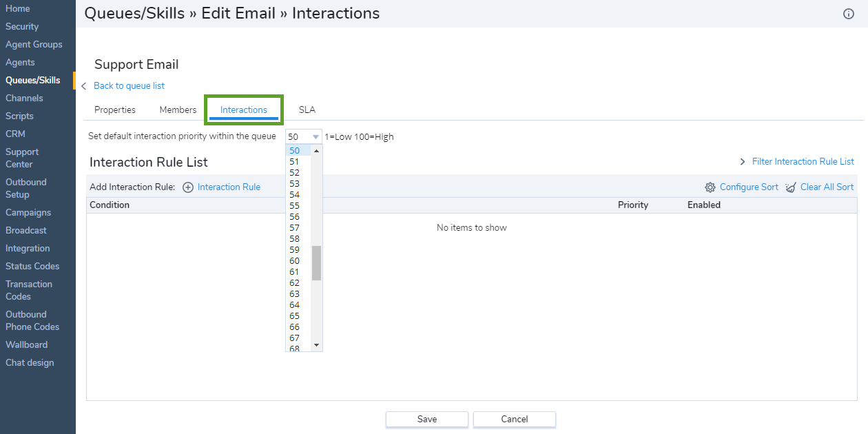Open Transaction Codes in the sidebar
The height and width of the screenshot is (434, 868).
pos(29,290)
